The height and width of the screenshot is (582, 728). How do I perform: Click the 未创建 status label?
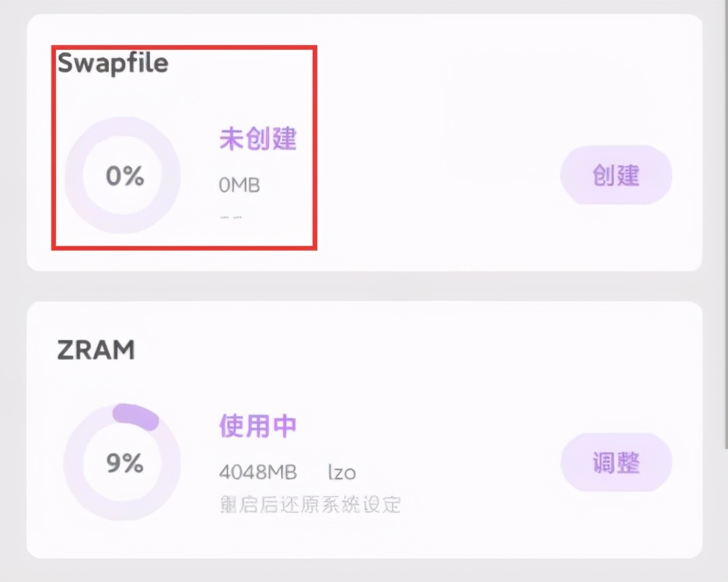coord(257,138)
